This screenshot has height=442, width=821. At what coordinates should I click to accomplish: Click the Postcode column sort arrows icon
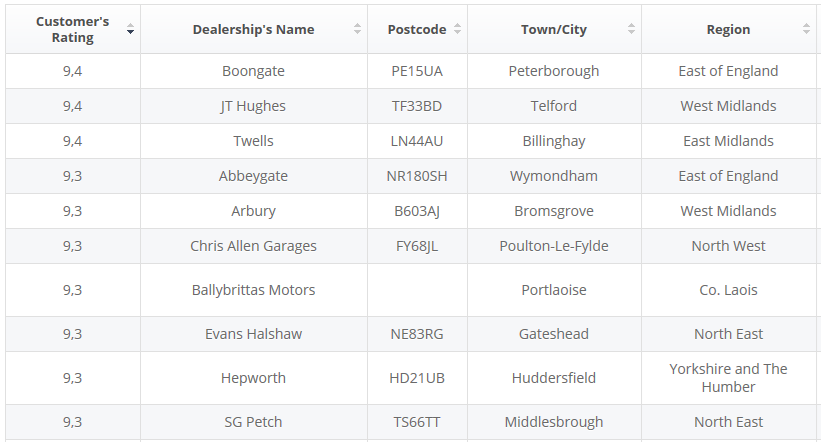coord(457,29)
